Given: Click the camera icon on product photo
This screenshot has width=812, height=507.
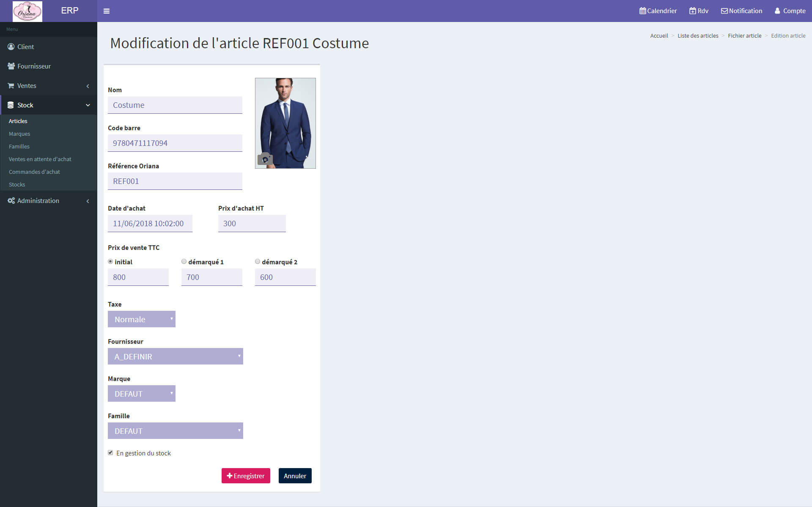Looking at the screenshot, I should click(x=265, y=159).
